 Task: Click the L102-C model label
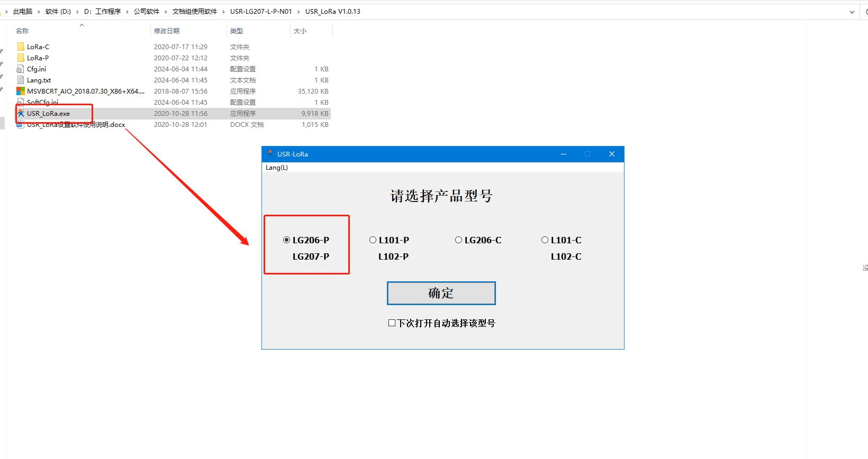coord(566,256)
